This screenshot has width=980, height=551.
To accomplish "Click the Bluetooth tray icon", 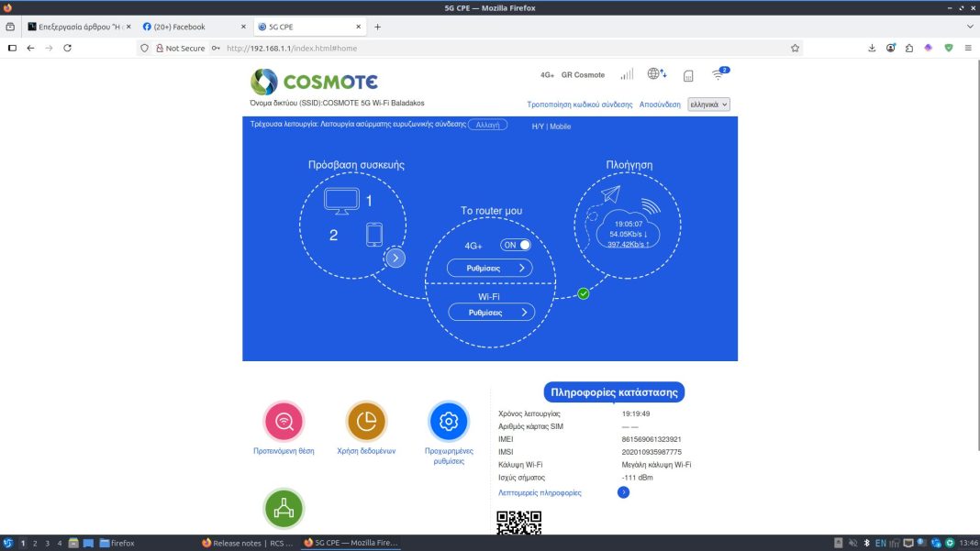I will tap(866, 543).
